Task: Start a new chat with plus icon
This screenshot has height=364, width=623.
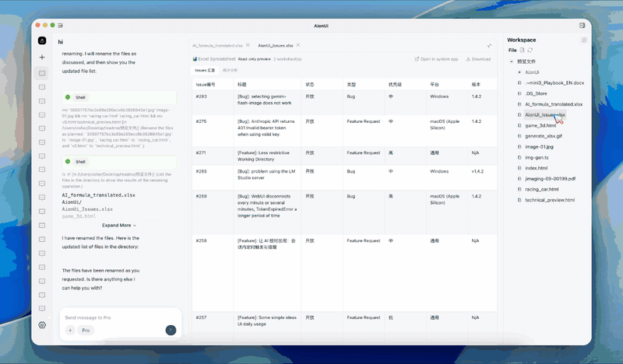Action: tap(42, 57)
